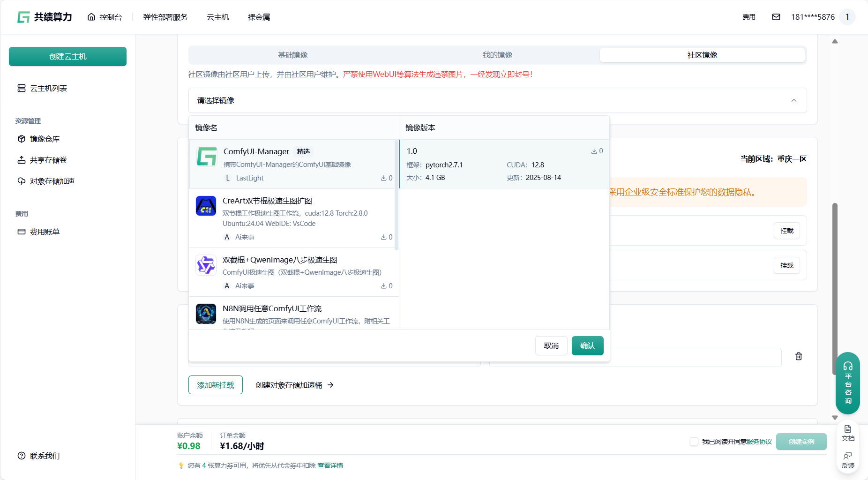Delete the mount with the trash icon

coord(799,356)
